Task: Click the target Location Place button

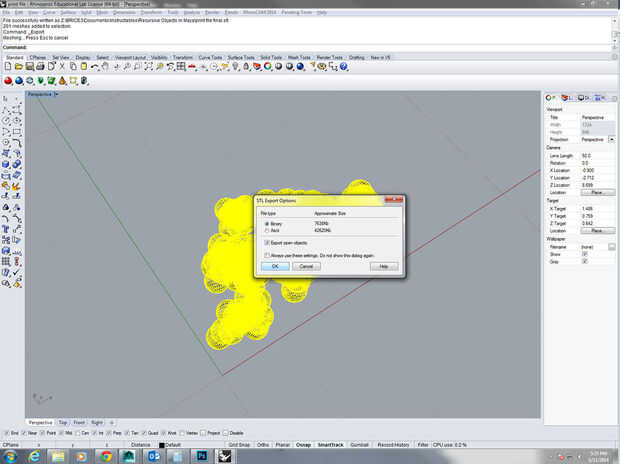Action: (x=597, y=230)
